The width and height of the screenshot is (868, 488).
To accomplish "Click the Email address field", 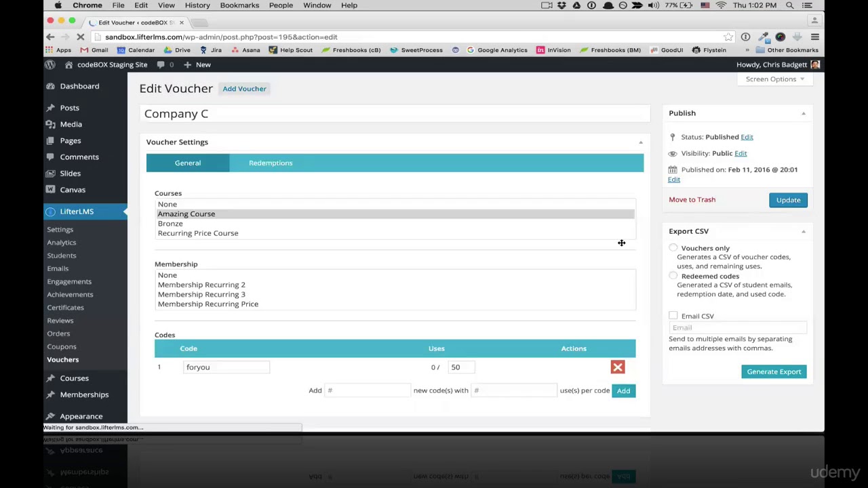I will pyautogui.click(x=738, y=328).
